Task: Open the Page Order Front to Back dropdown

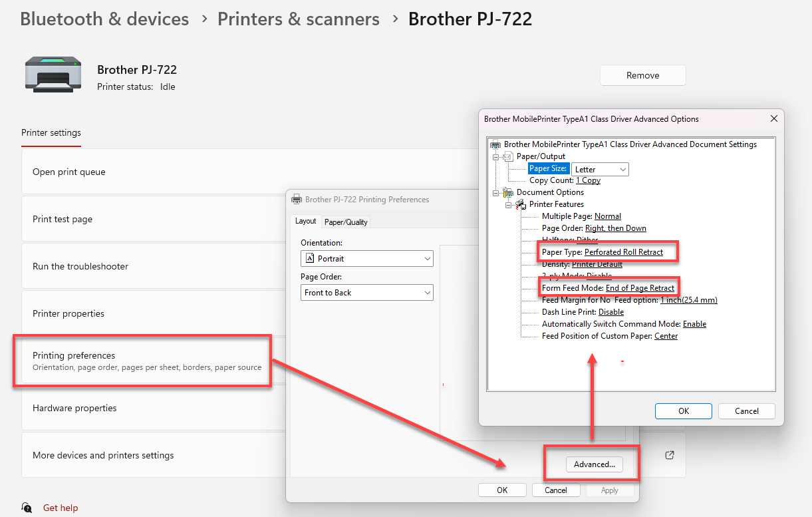Action: click(x=366, y=292)
